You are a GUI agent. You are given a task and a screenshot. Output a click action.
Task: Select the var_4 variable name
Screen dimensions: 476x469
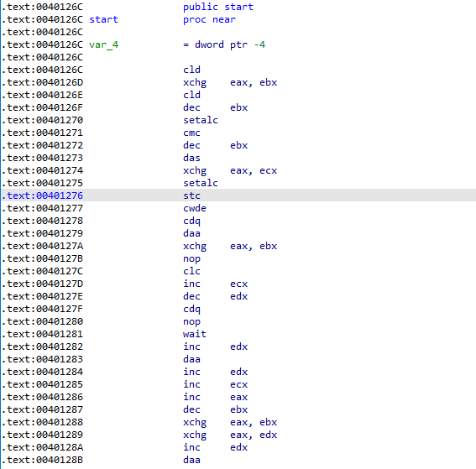point(103,44)
